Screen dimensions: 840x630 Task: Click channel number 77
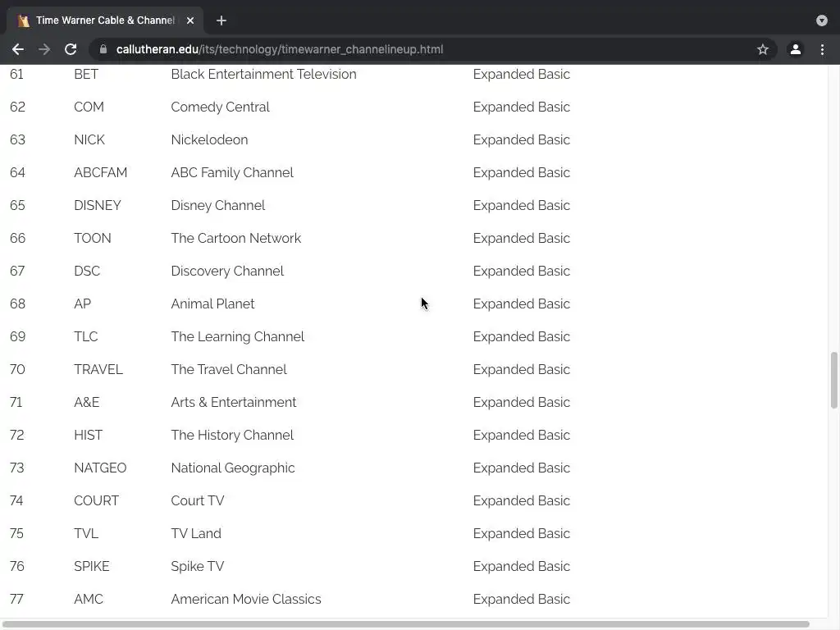coord(16,599)
